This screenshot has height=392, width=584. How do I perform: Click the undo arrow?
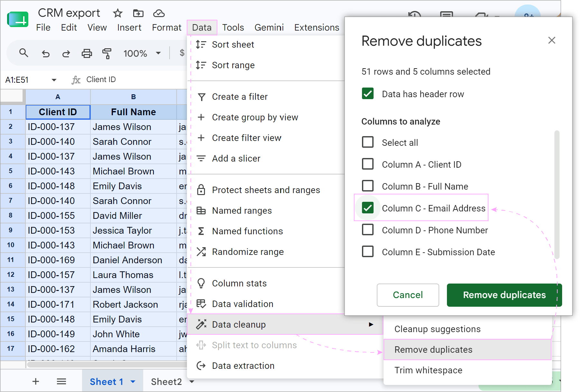[46, 53]
